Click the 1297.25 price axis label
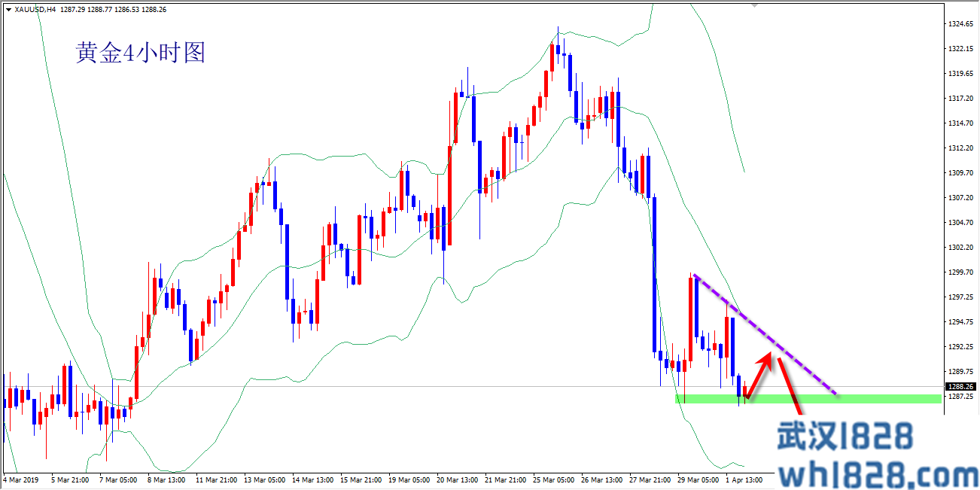The width and height of the screenshot is (980, 490). click(x=960, y=297)
